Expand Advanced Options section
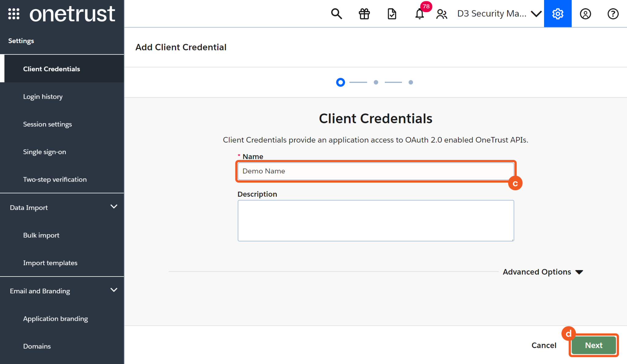 [x=543, y=272]
